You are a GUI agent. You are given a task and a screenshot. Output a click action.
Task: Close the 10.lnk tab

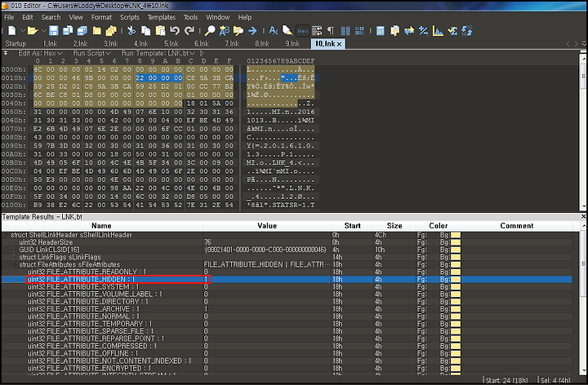coord(340,44)
